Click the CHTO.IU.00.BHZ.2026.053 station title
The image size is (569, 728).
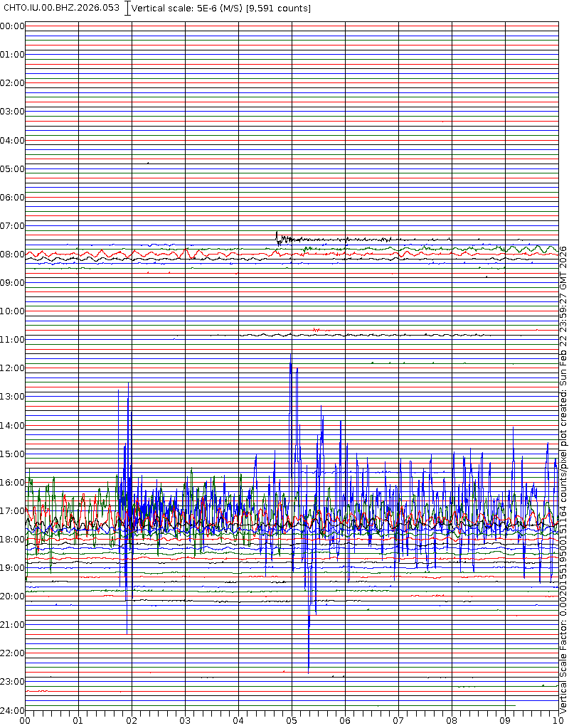coord(62,8)
